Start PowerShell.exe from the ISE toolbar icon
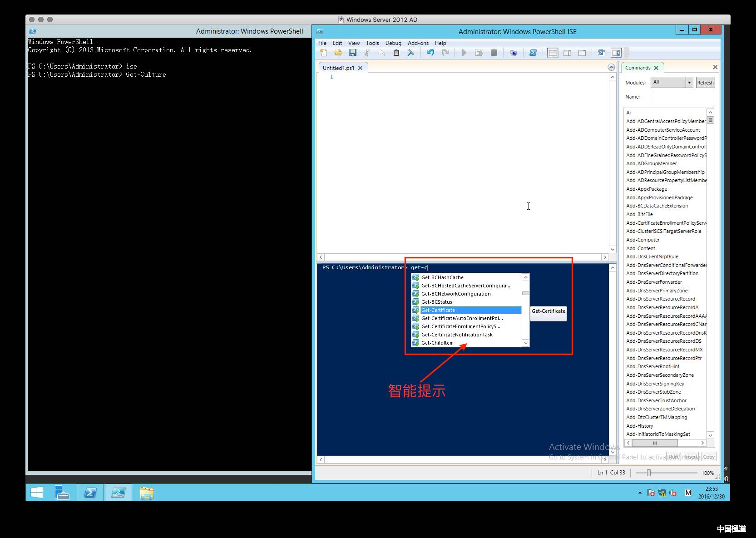Screen dimensions: 756x538 pyautogui.click(x=533, y=53)
